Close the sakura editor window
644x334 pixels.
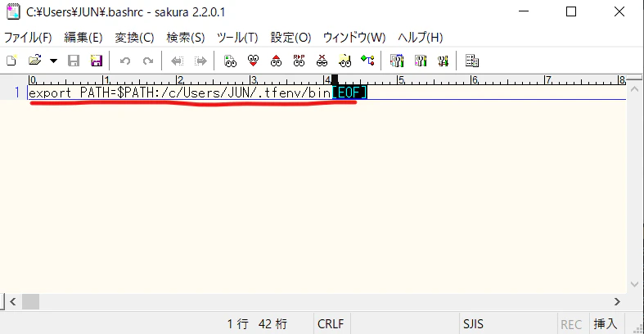pyautogui.click(x=619, y=11)
